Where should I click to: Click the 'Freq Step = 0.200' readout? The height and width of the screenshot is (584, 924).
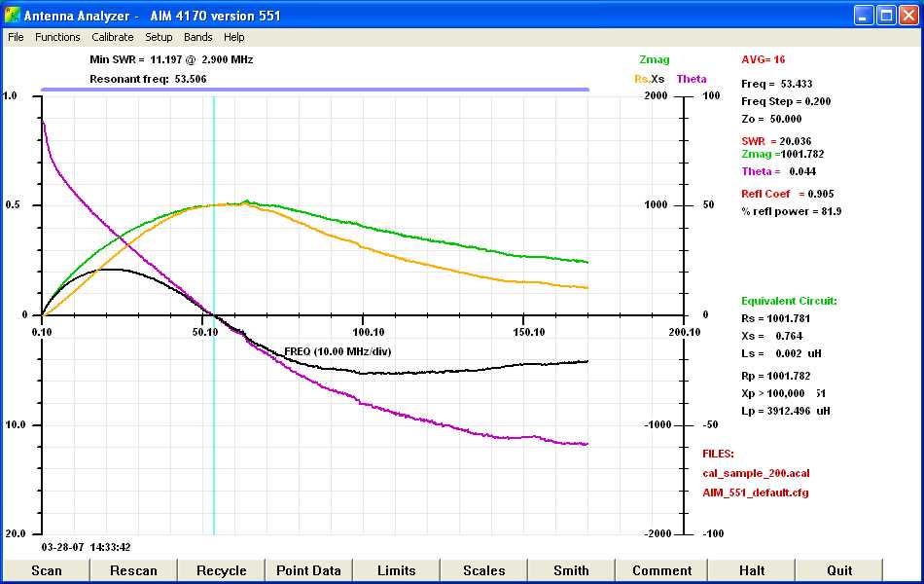(786, 101)
